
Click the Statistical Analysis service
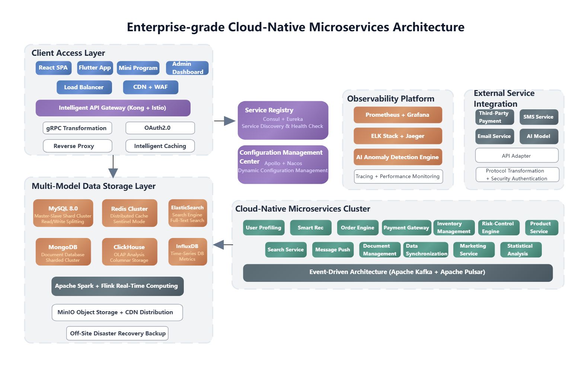click(520, 250)
